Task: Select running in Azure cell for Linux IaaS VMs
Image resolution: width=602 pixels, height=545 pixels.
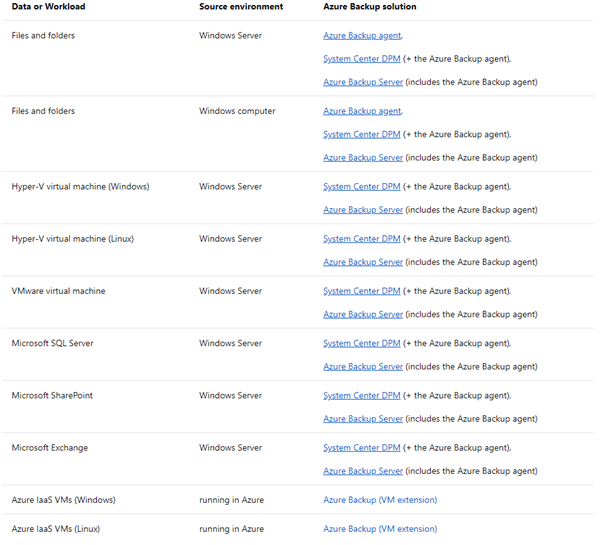Action: pos(231,529)
